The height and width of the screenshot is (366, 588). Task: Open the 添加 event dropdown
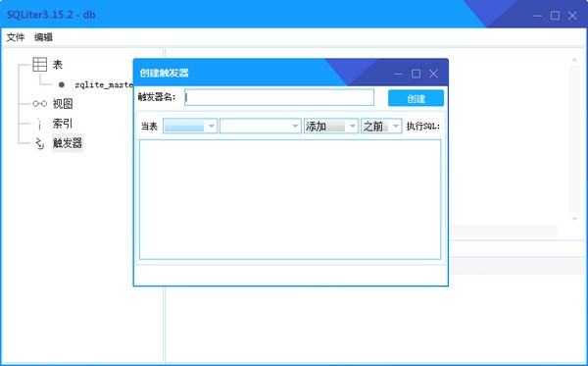click(x=331, y=127)
